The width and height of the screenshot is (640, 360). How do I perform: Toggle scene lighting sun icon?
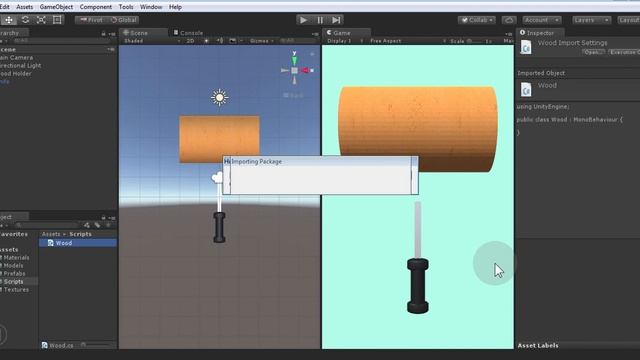(207, 41)
